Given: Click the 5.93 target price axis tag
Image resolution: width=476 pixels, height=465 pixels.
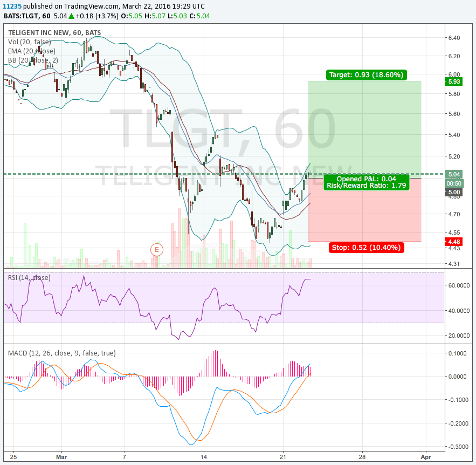Looking at the screenshot, I should (454, 81).
